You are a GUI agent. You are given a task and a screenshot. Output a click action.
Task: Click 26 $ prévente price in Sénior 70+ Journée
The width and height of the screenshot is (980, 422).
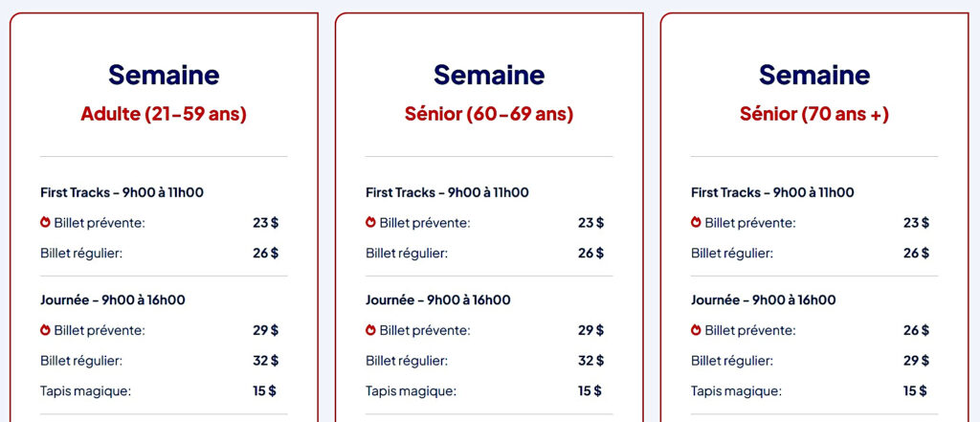(x=916, y=330)
